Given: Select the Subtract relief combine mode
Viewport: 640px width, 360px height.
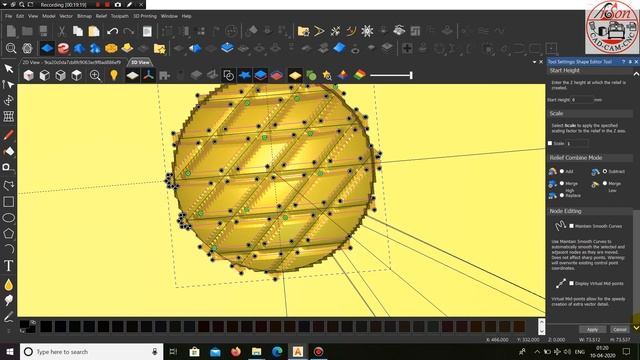Looking at the screenshot, I should tap(605, 171).
